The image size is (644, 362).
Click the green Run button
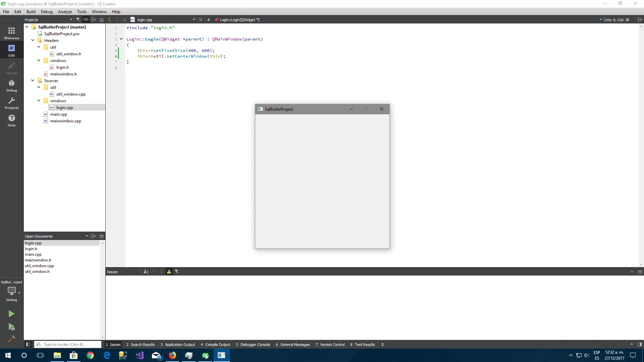11,314
